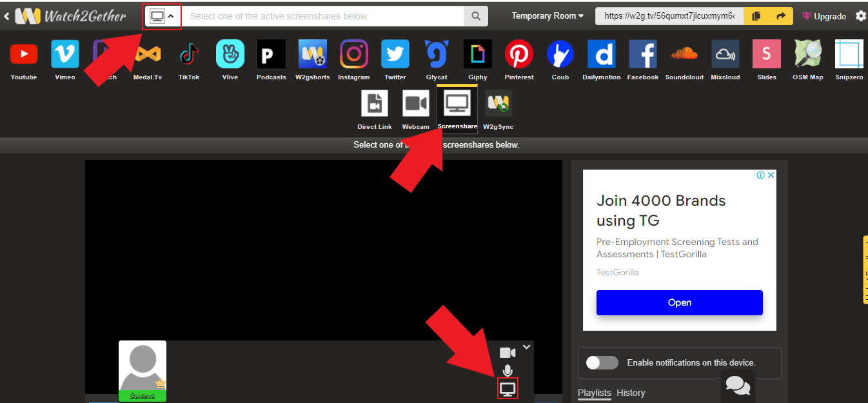Expand the Temporary Room dropdown
This screenshot has width=868, height=403.
pyautogui.click(x=547, y=16)
